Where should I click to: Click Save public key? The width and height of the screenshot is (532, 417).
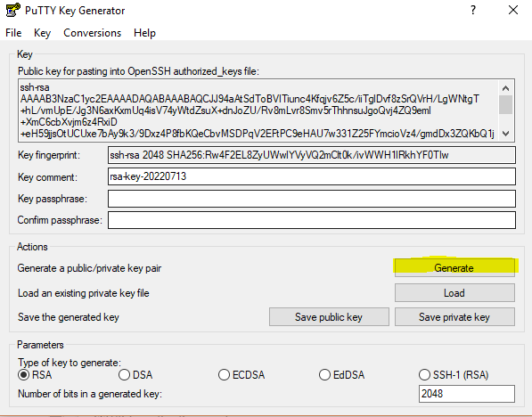pos(329,317)
